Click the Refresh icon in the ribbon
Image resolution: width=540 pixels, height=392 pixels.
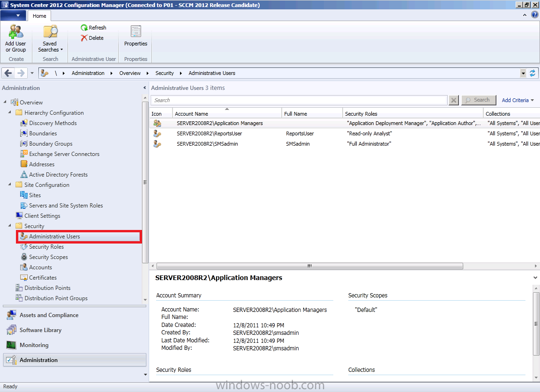point(84,28)
